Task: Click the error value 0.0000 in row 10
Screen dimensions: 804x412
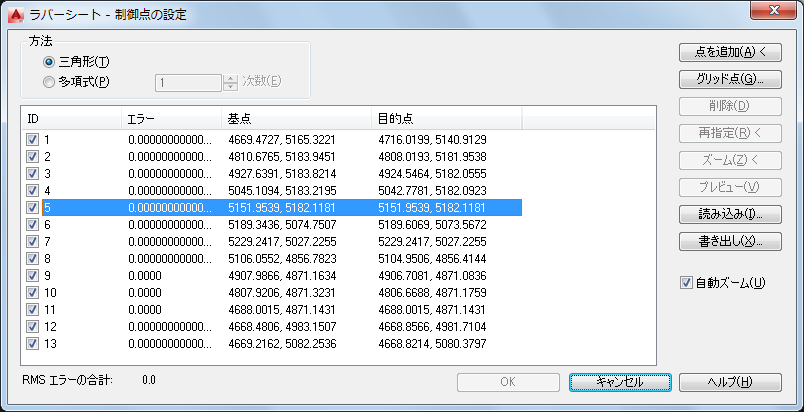Action: click(x=145, y=293)
